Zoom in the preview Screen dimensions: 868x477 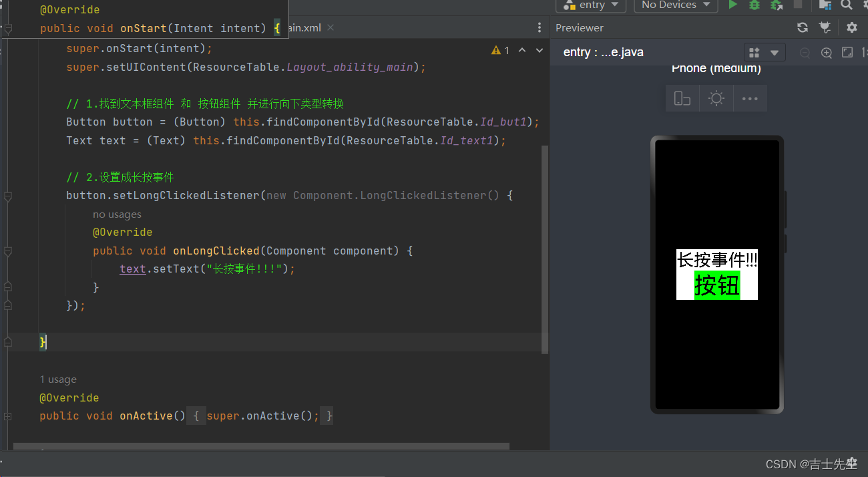click(827, 53)
